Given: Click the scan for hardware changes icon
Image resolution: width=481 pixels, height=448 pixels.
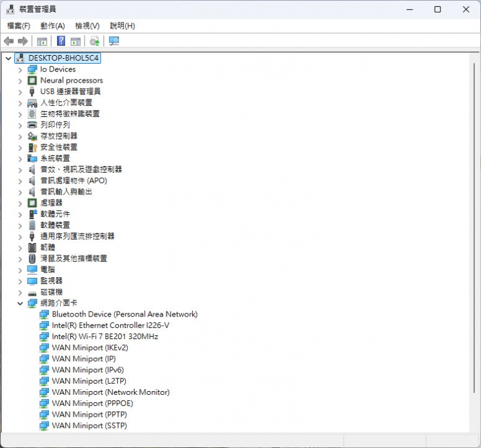Looking at the screenshot, I should click(114, 41).
